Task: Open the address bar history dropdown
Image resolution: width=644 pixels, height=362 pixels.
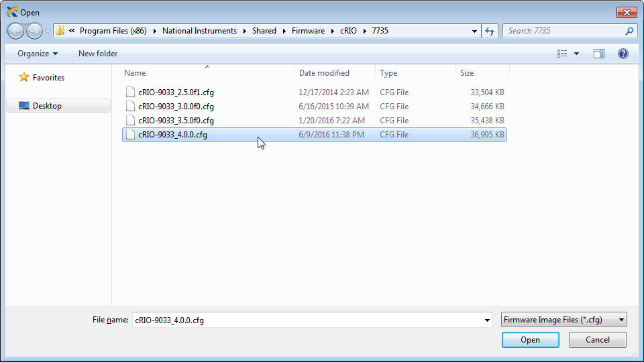Action: pyautogui.click(x=474, y=32)
